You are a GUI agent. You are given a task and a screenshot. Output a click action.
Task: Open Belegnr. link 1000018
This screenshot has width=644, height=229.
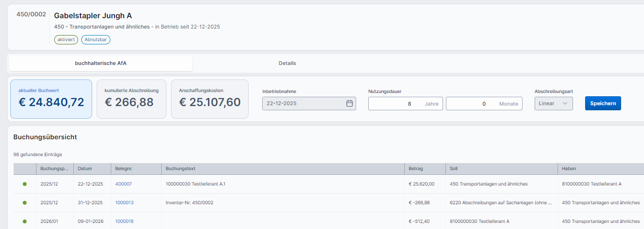(x=124, y=222)
